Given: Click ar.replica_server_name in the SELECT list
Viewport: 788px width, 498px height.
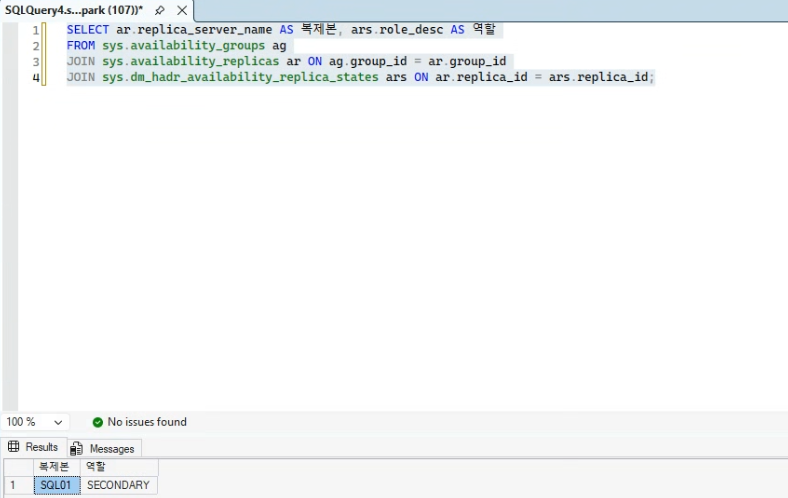Looking at the screenshot, I should tap(194, 30).
